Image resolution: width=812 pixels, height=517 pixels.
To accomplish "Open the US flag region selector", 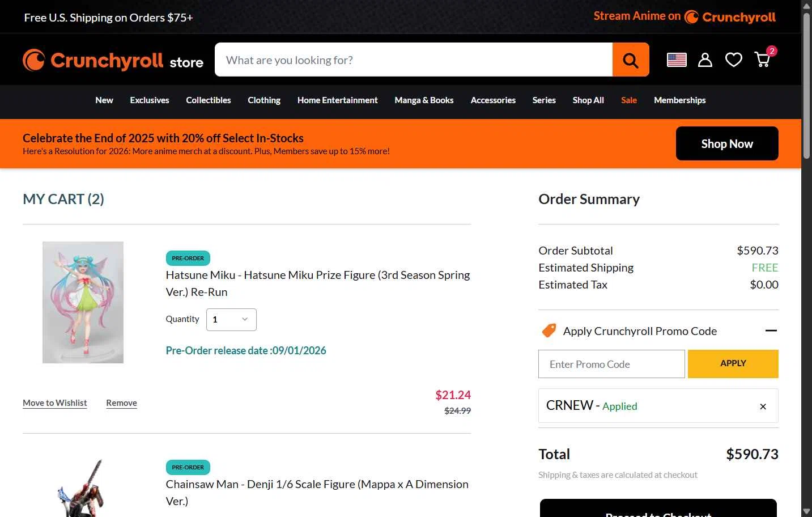I will pos(677,60).
